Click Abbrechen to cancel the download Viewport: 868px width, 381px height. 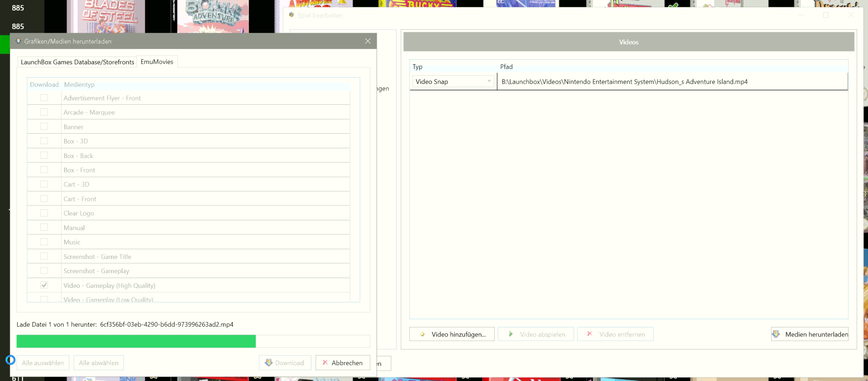point(343,363)
